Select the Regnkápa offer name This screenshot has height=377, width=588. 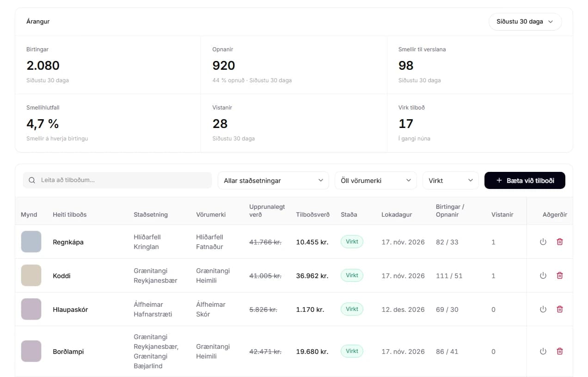tap(68, 242)
